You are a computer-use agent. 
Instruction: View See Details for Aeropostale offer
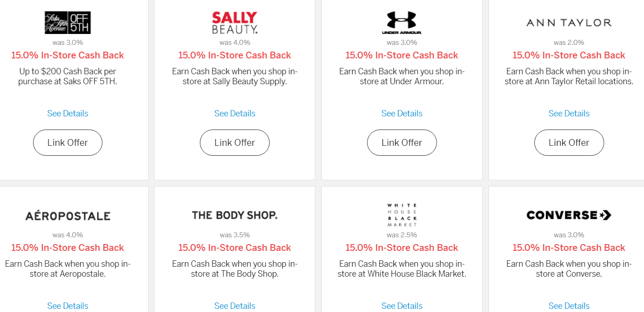click(x=68, y=306)
